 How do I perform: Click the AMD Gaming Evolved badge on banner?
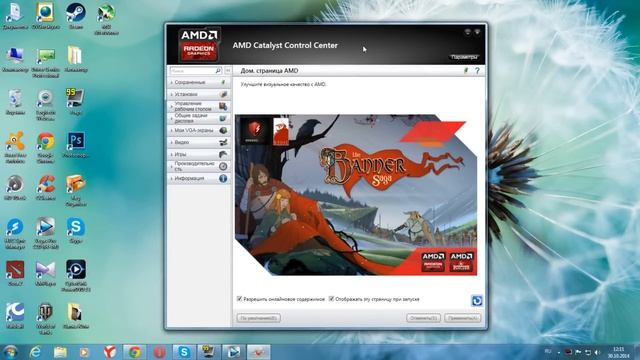[461, 262]
